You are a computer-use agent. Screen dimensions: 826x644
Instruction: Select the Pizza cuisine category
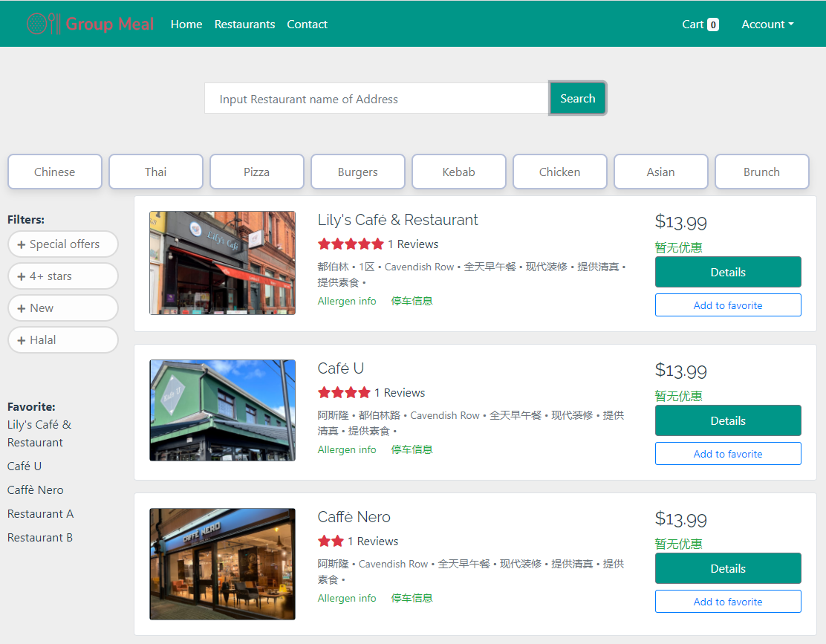coord(256,172)
